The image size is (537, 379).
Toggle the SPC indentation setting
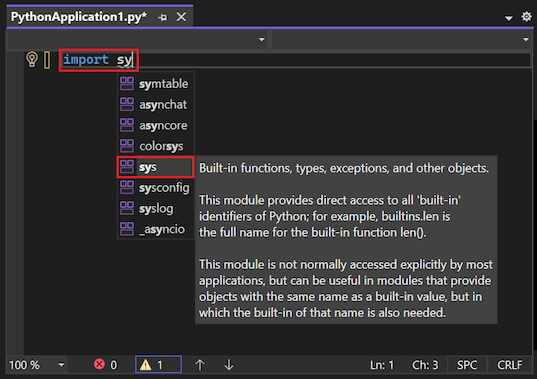[x=467, y=365]
